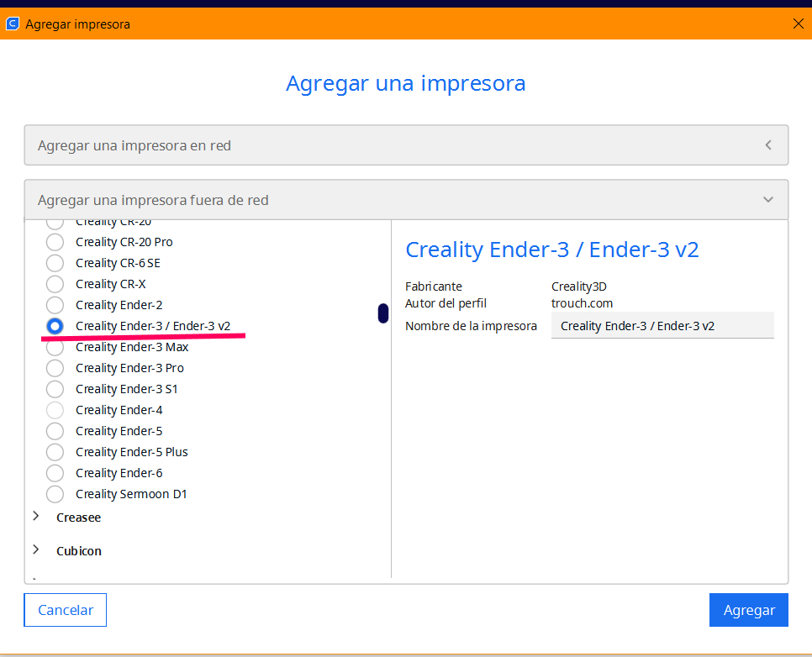The image size is (812, 657).
Task: Select Creality CR-X radio button
Action: pos(55,284)
